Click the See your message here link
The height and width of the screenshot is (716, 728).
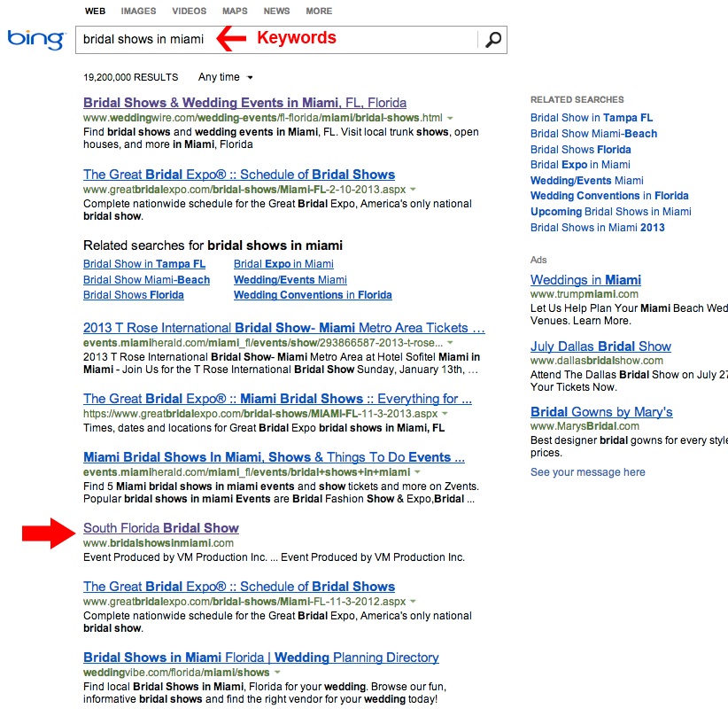click(x=588, y=472)
